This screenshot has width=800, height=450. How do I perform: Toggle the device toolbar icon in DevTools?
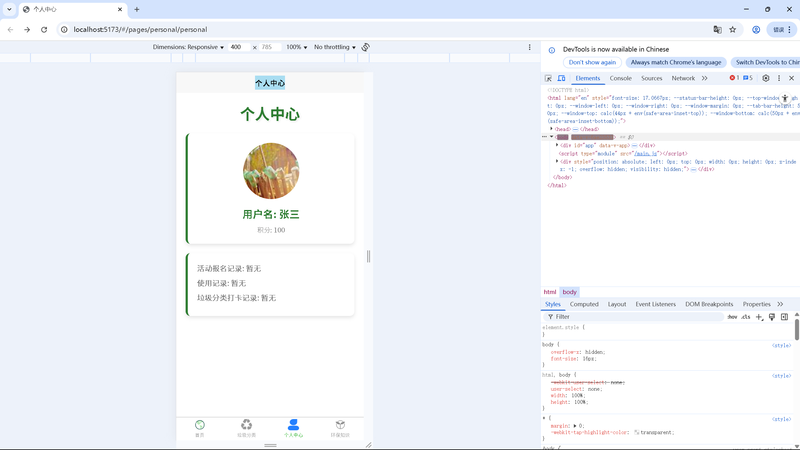(x=561, y=78)
